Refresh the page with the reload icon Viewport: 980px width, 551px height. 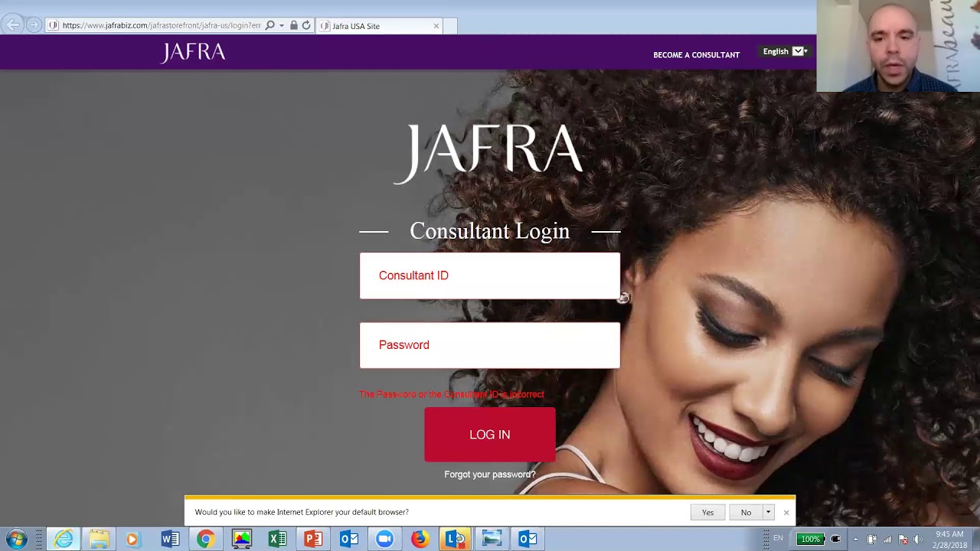[306, 25]
